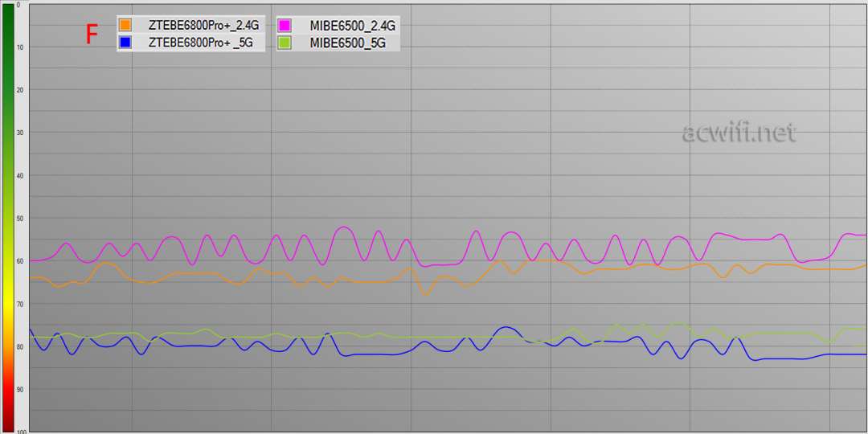This screenshot has width=868, height=434.
Task: Select the MIBE6500_2.4G legend label
Action: coord(352,26)
